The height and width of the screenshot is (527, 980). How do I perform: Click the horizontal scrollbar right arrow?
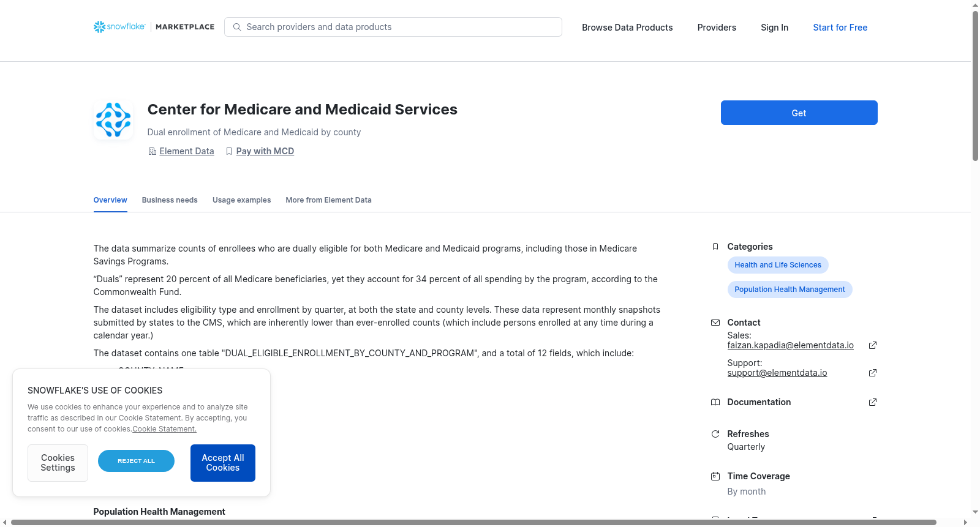tap(966, 522)
